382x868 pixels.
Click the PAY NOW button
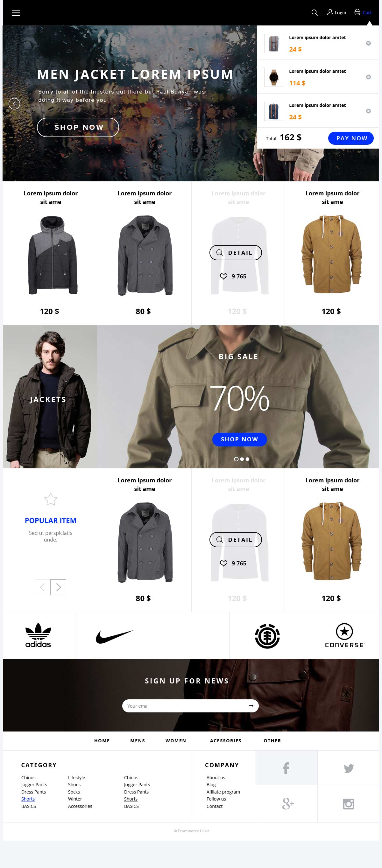(x=351, y=138)
